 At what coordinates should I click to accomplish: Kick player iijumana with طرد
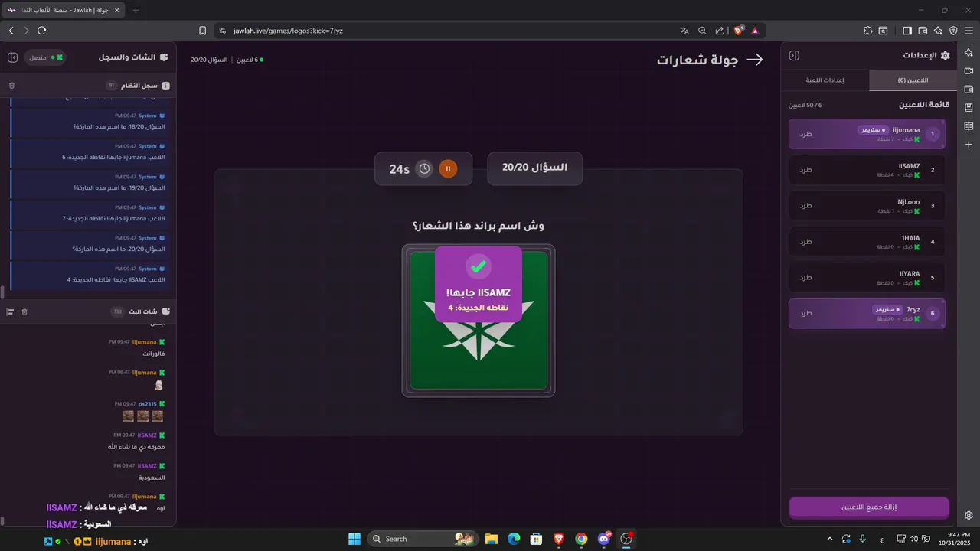[x=805, y=134]
